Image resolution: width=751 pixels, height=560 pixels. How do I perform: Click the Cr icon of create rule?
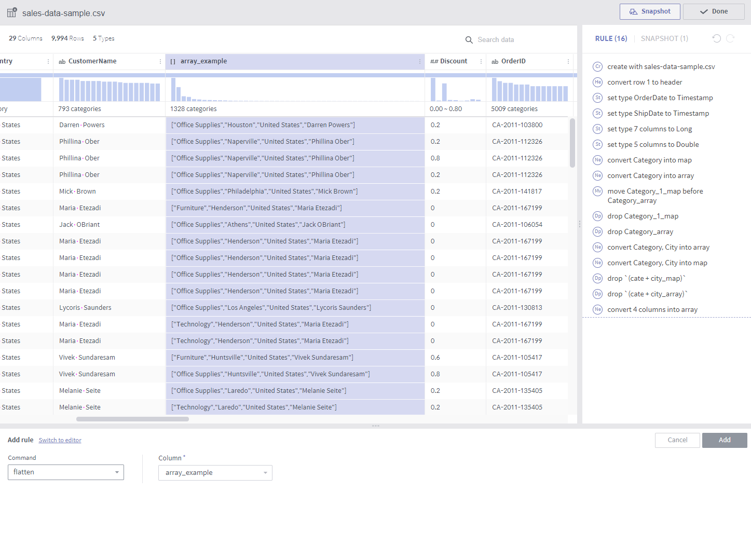click(x=598, y=66)
